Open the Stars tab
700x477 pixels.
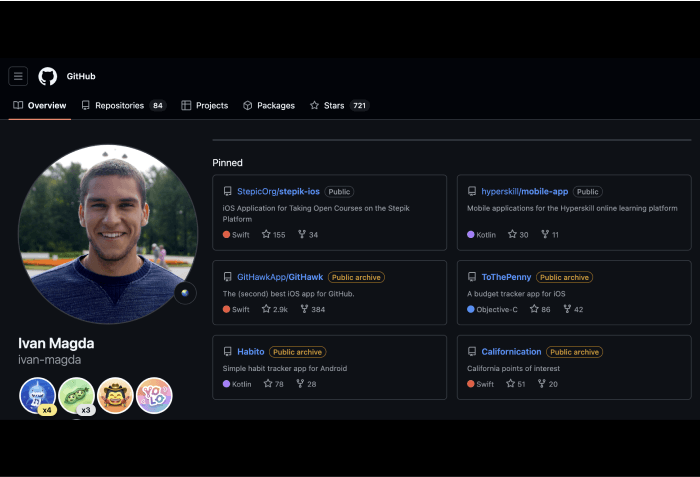333,105
